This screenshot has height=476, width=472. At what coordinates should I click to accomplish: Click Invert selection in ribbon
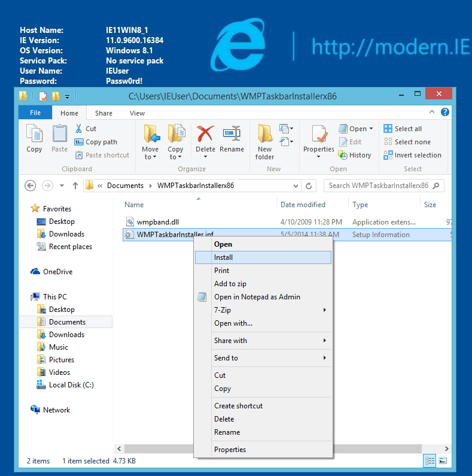412,155
